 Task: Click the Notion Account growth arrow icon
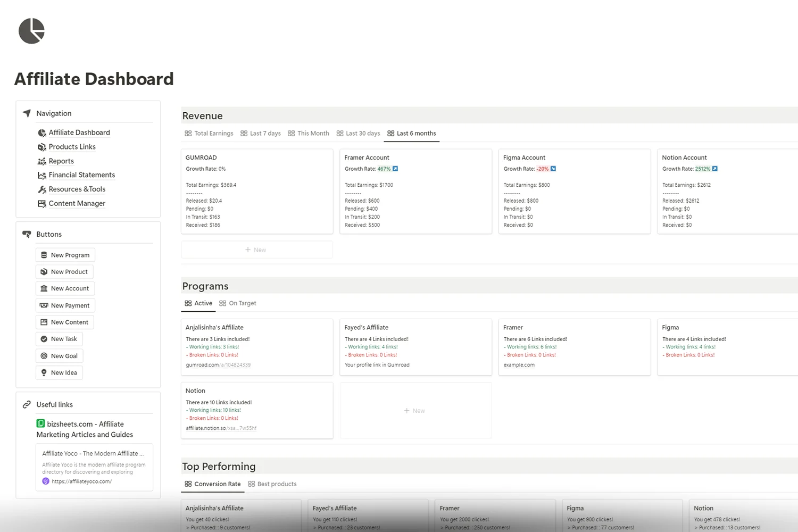[x=715, y=169]
